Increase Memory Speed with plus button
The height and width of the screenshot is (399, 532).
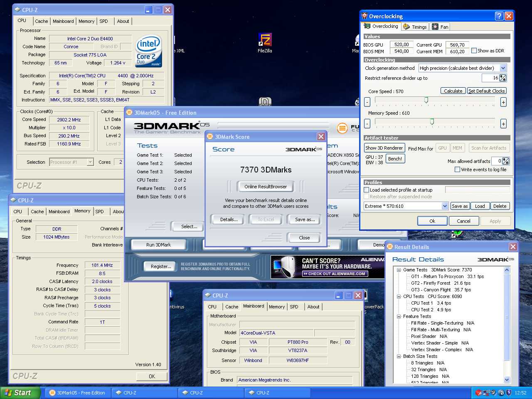coord(503,123)
